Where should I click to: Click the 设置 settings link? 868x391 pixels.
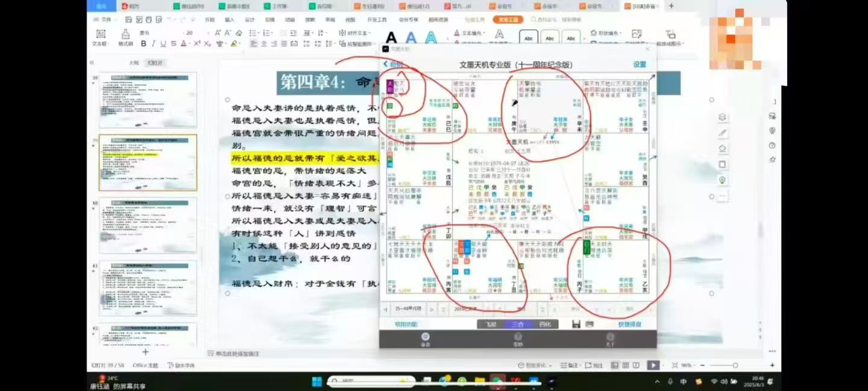(639, 65)
